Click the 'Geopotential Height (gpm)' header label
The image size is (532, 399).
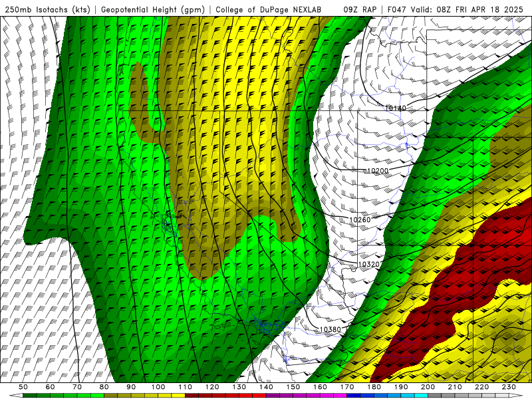click(x=153, y=9)
